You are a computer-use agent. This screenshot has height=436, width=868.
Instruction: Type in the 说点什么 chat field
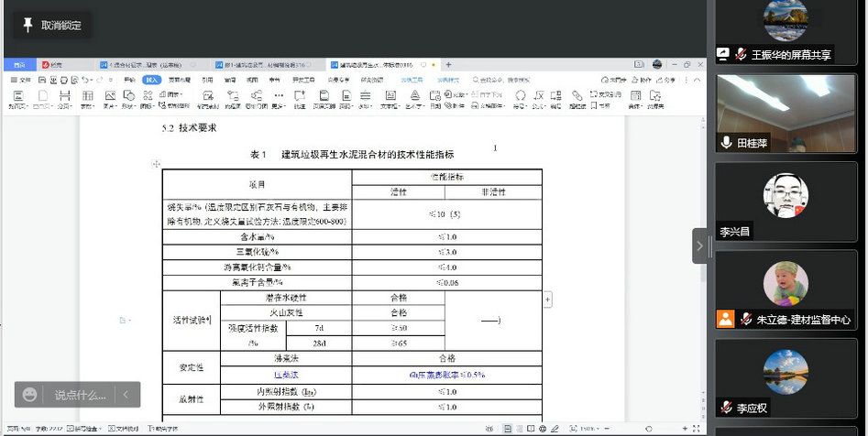coord(80,395)
